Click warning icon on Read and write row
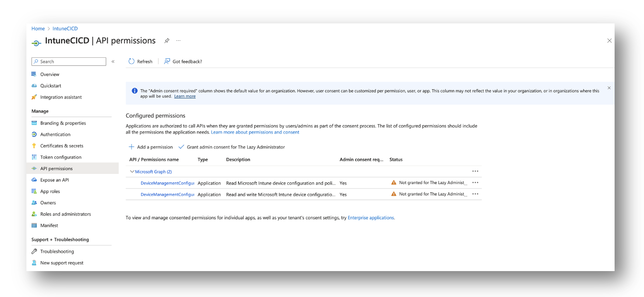 tap(394, 194)
